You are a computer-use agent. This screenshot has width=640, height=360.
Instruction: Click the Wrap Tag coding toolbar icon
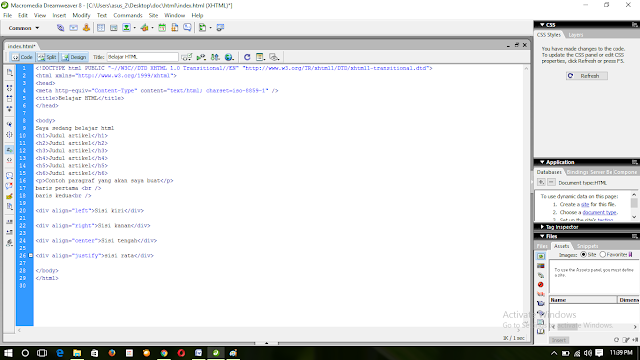(x=9, y=196)
